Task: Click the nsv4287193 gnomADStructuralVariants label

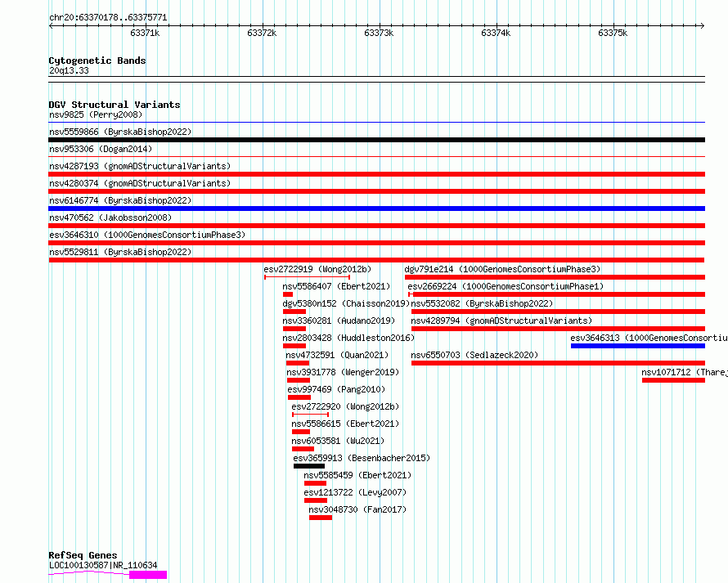Action: tap(140, 166)
